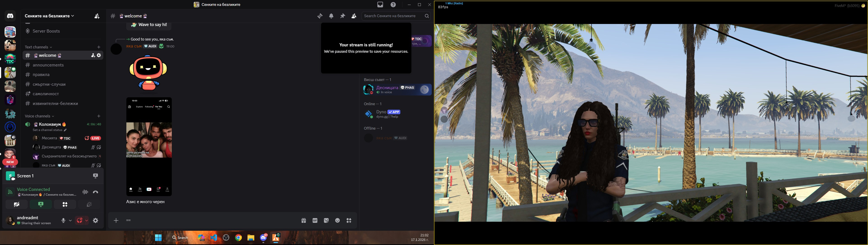The image size is (868, 245).
Task: Click the Wave to say hi button
Action: [x=149, y=25]
